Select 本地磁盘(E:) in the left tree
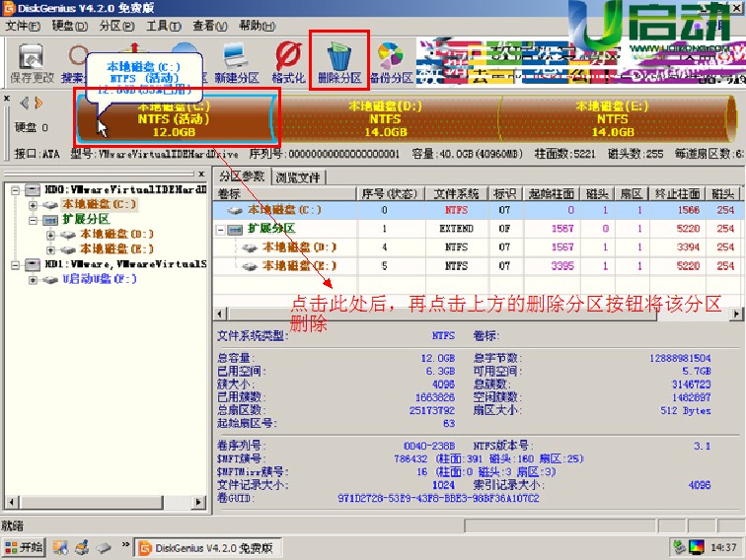This screenshot has height=560, width=746. click(x=117, y=248)
